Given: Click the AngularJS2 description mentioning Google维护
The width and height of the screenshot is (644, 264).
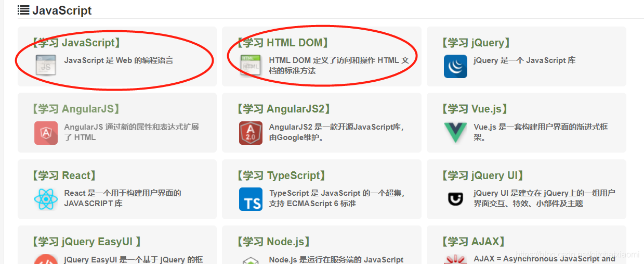Looking at the screenshot, I should 337,132.
